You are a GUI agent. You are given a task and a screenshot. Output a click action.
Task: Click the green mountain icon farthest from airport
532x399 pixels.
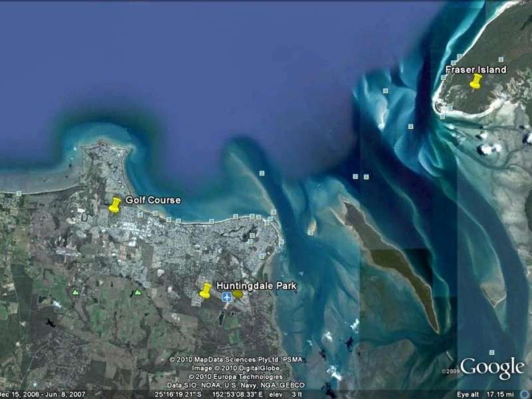point(75,292)
